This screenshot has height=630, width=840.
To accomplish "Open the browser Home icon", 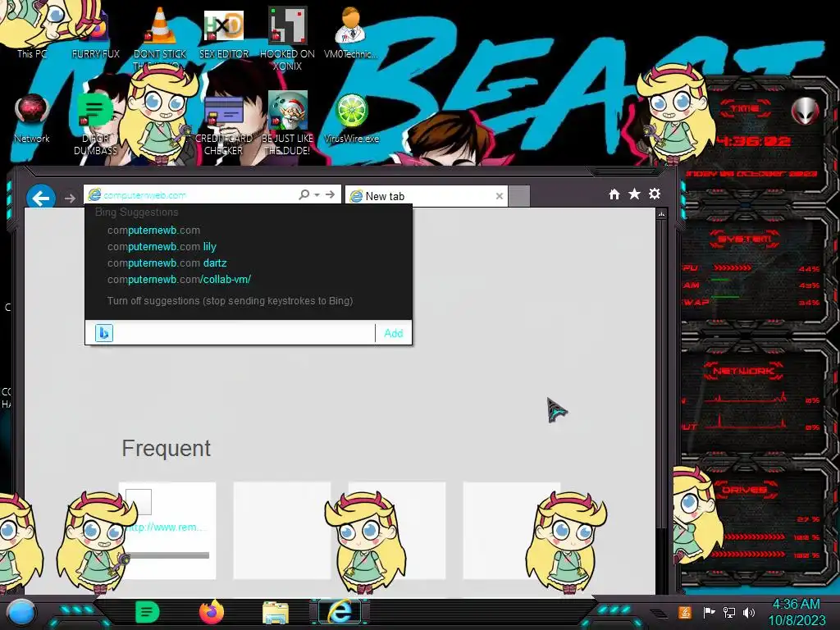I will pyautogui.click(x=614, y=194).
